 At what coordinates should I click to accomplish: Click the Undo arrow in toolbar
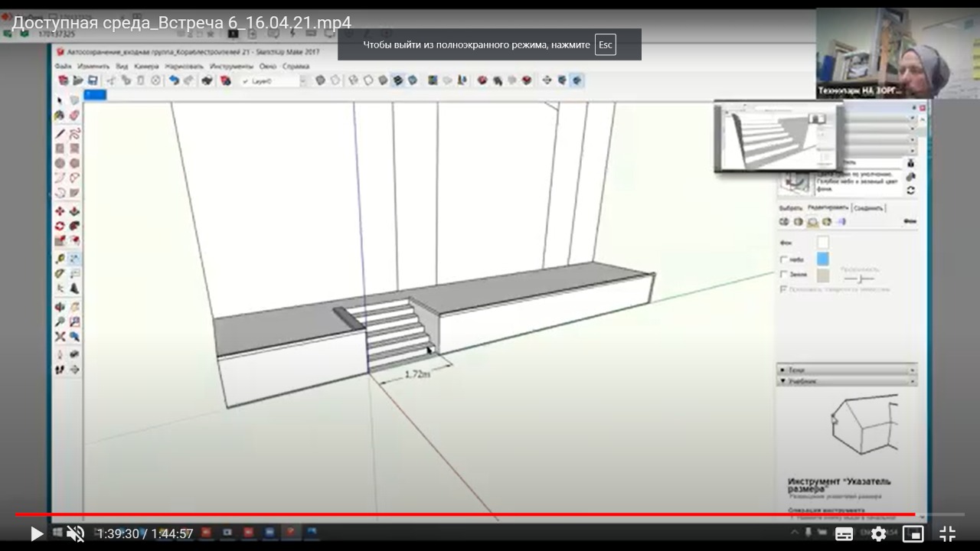pyautogui.click(x=174, y=80)
